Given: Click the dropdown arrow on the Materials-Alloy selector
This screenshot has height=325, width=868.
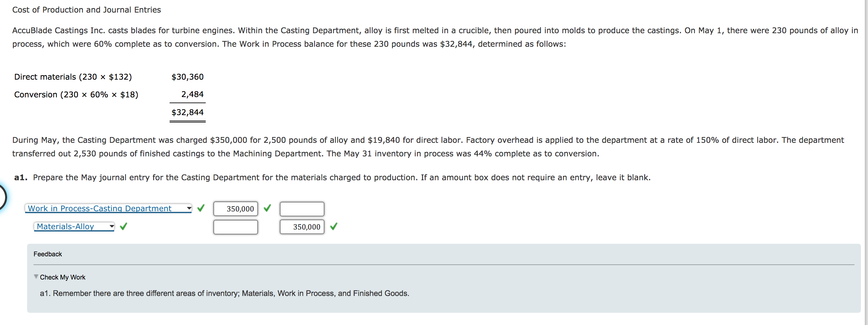Looking at the screenshot, I should (x=111, y=226).
